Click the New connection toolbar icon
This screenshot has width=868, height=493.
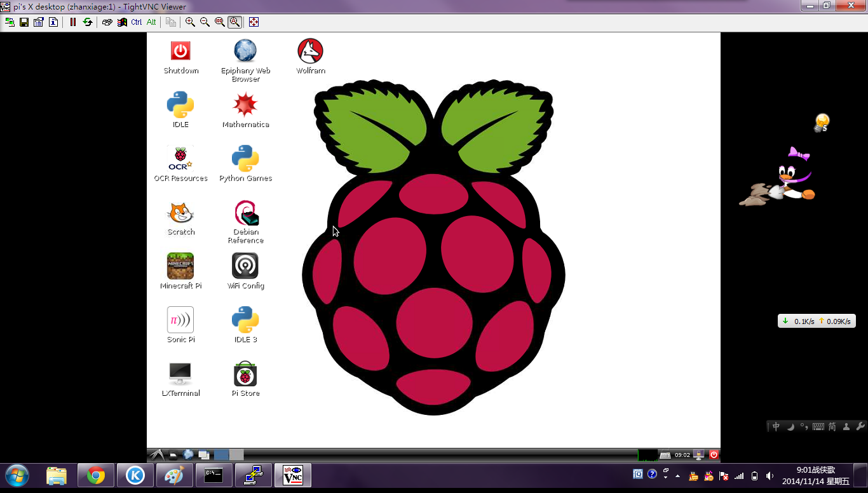coord(10,22)
